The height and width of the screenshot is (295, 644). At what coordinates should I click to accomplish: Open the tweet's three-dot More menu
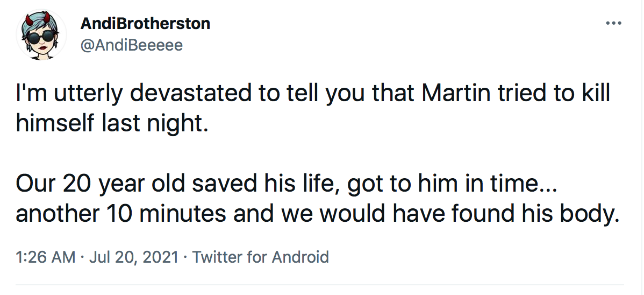613,24
